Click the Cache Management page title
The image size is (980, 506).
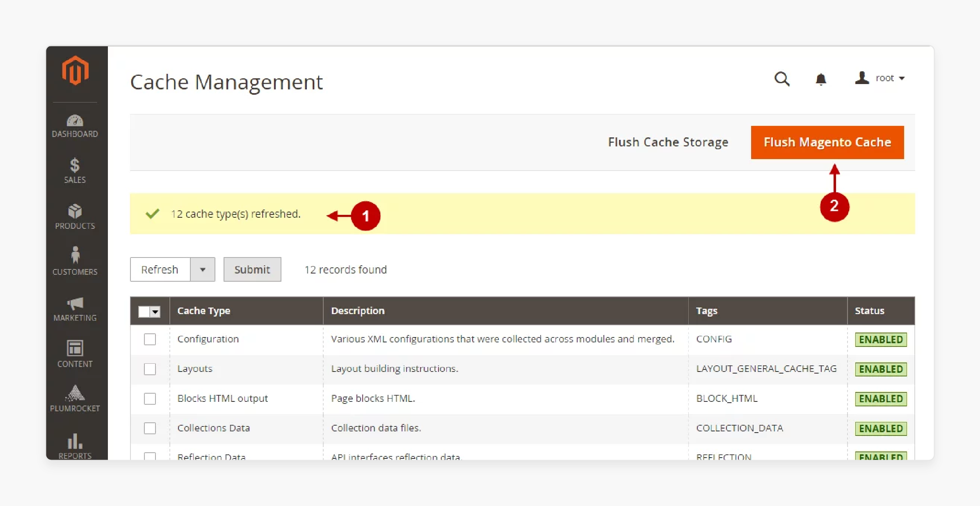pos(226,82)
